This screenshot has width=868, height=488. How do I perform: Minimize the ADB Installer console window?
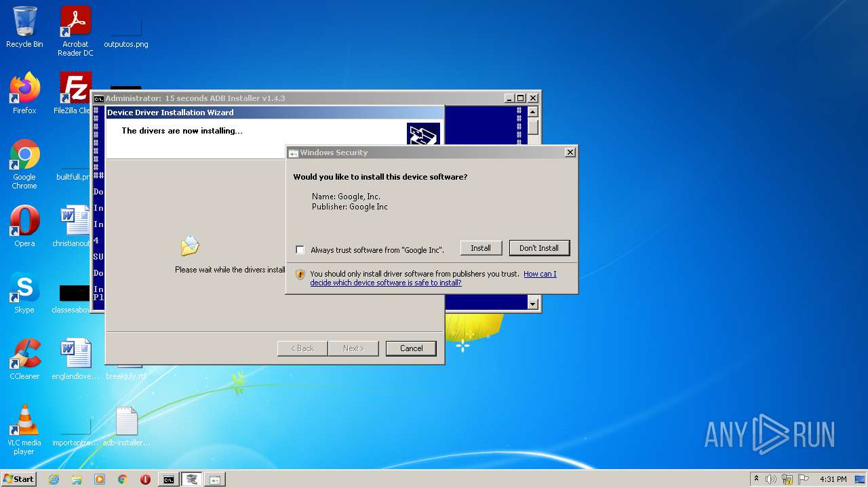coord(509,98)
